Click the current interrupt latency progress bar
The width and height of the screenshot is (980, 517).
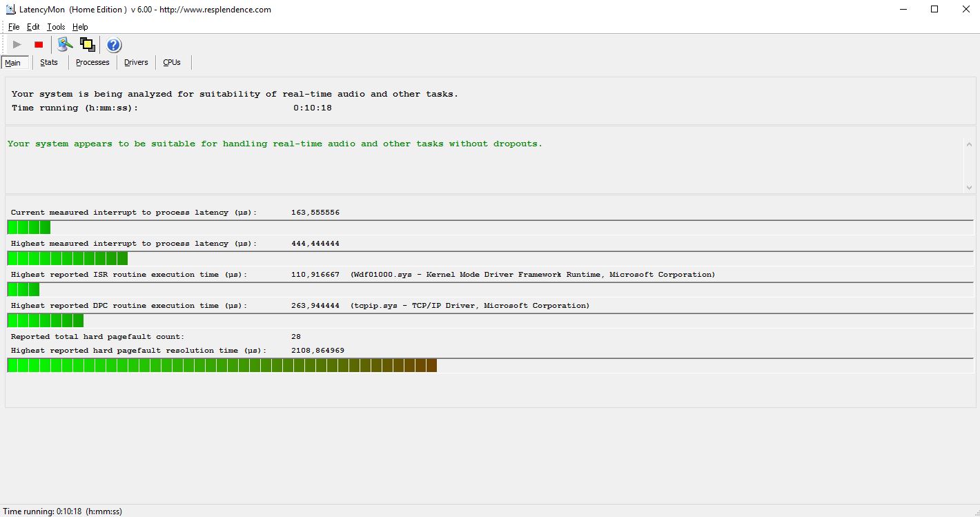[490, 227]
